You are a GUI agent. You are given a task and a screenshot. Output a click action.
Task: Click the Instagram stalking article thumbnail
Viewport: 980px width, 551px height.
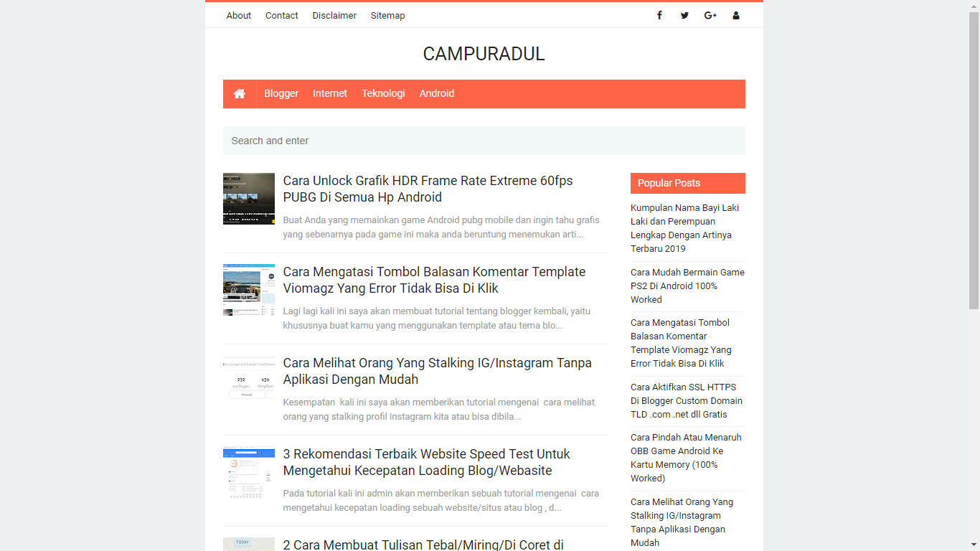pos(249,381)
